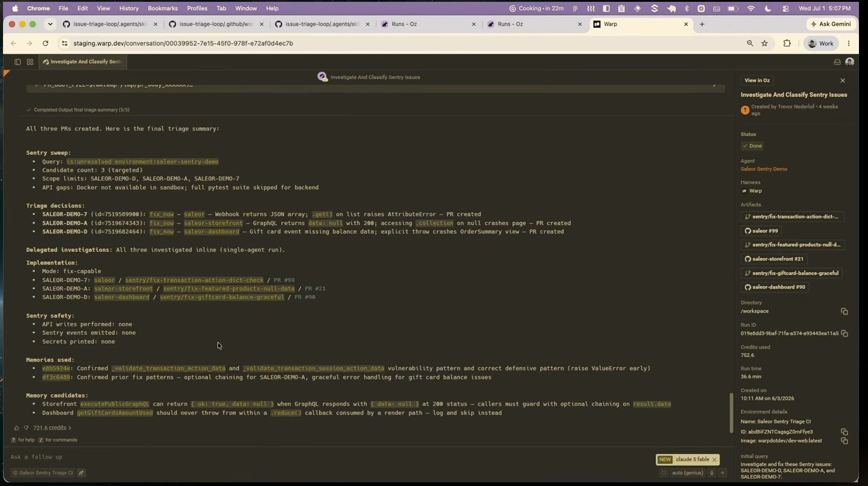The image size is (868, 486).
Task: Open the Saleor Sentry Demo agent link
Action: (x=764, y=169)
